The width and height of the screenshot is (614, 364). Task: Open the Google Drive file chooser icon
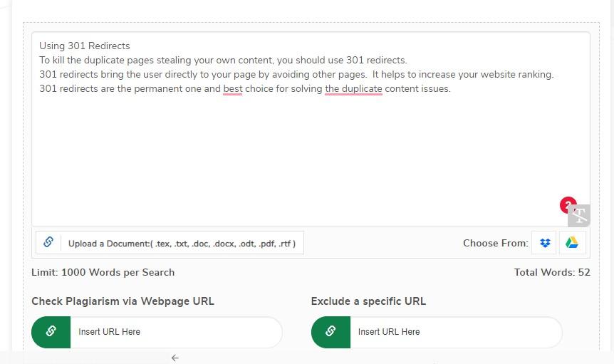(x=572, y=243)
